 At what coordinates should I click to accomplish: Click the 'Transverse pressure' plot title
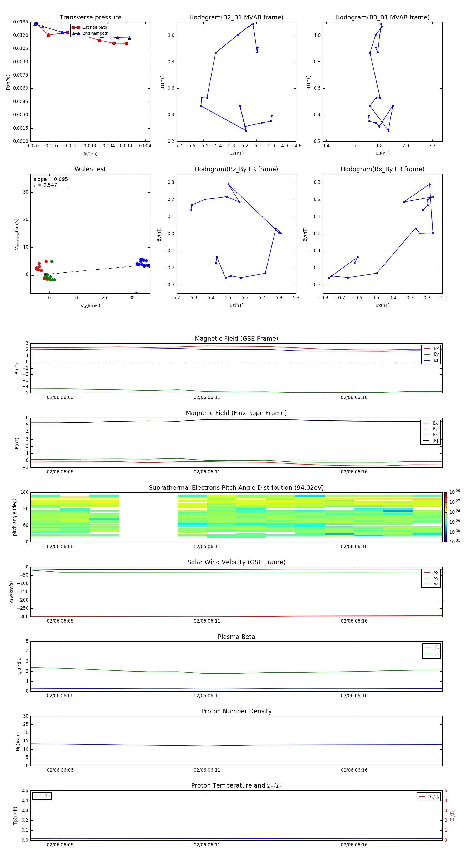point(90,18)
